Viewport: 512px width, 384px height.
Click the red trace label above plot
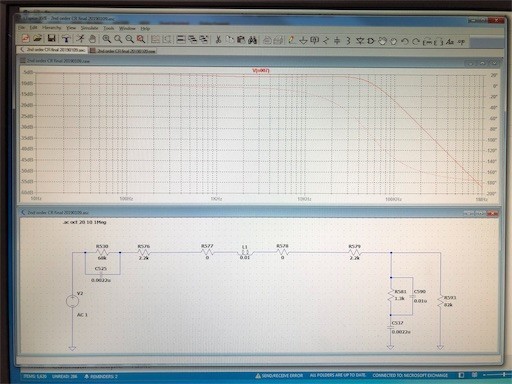[x=261, y=71]
